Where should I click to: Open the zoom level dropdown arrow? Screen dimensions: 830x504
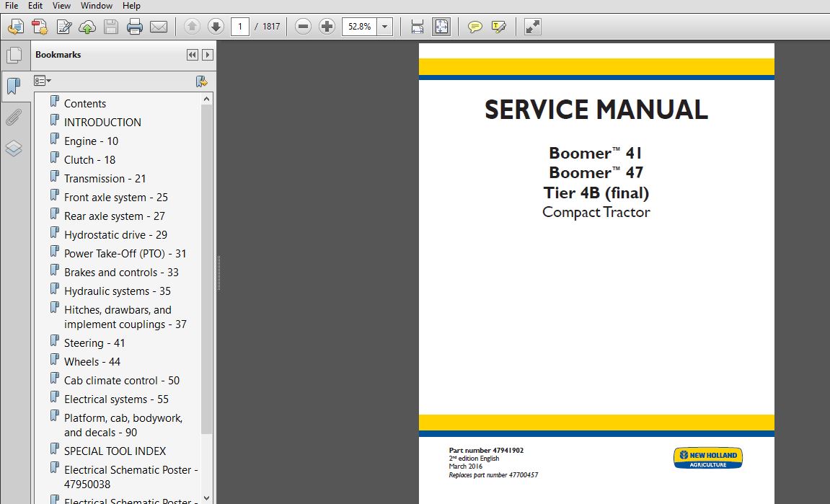[385, 27]
